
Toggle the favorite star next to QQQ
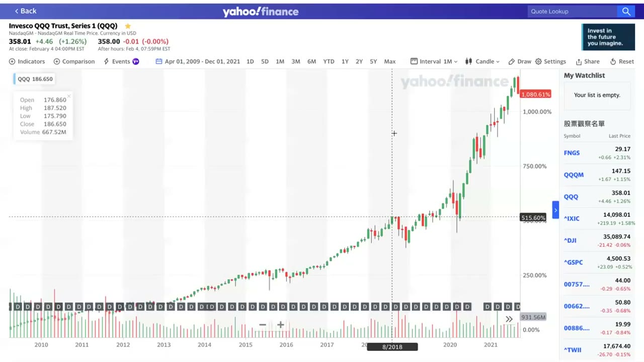pos(128,26)
